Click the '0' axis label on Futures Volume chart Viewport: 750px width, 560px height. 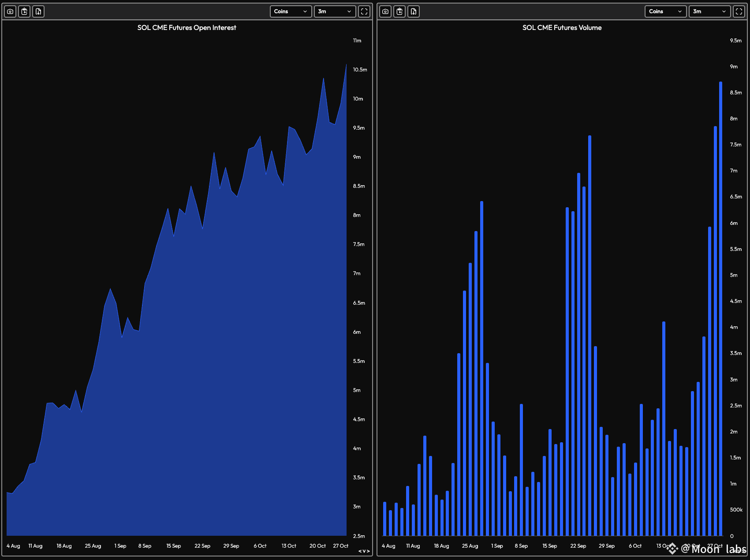coord(732,536)
